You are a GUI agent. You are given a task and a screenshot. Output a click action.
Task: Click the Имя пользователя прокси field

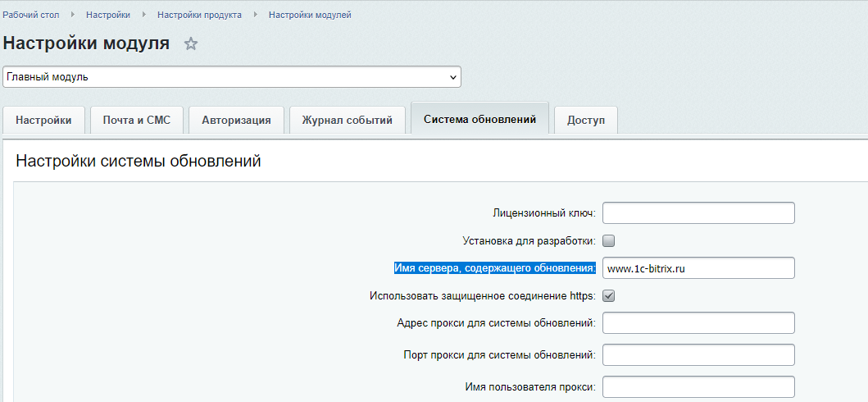coord(698,387)
